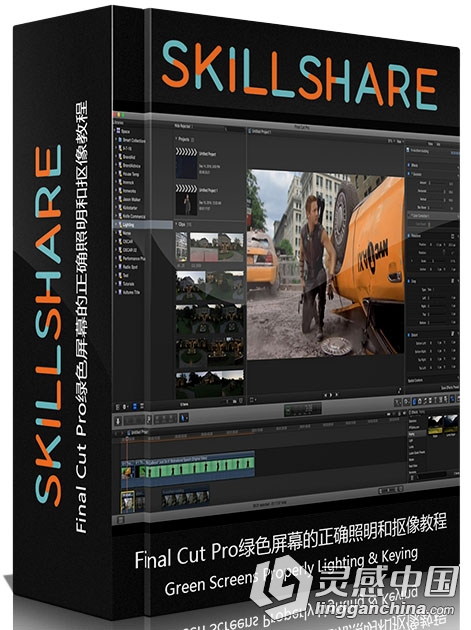The width and height of the screenshot is (471, 630).
Task: Toggle viewer full-screen playback icon
Action: 399,390
